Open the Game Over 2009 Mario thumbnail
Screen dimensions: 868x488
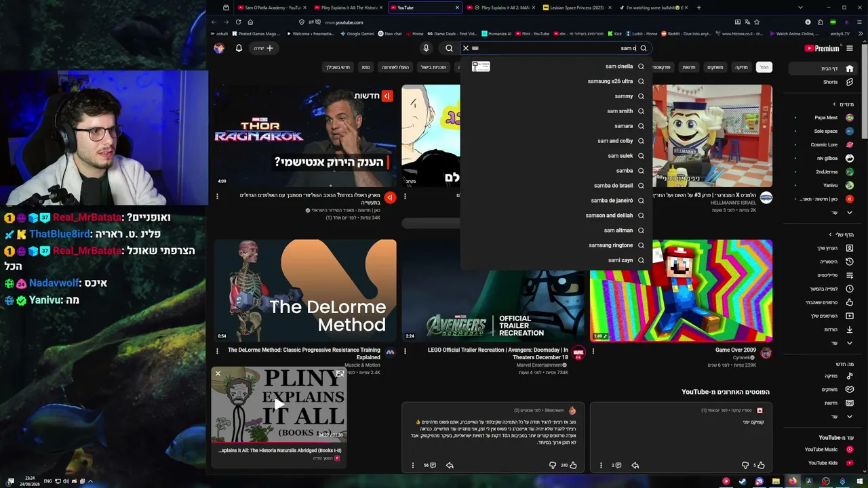tap(681, 291)
